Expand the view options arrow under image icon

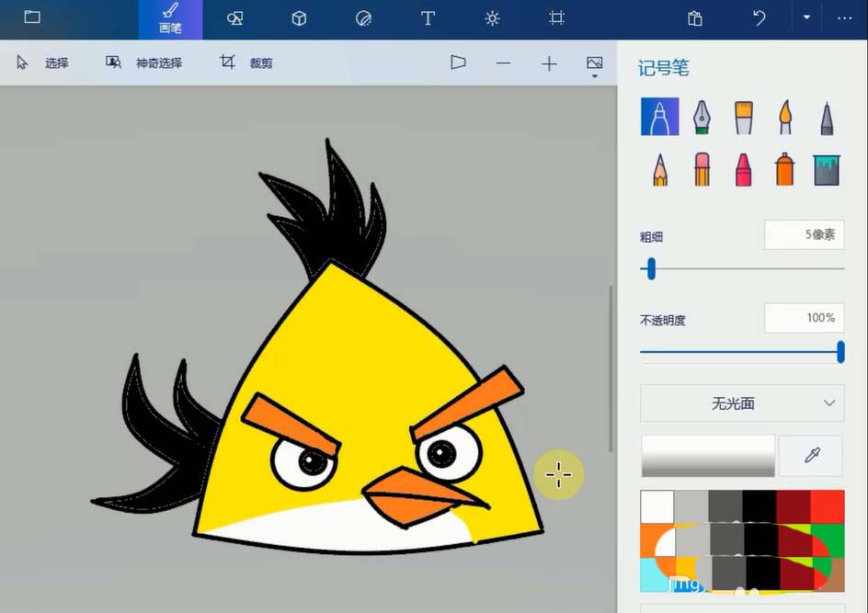pyautogui.click(x=595, y=76)
